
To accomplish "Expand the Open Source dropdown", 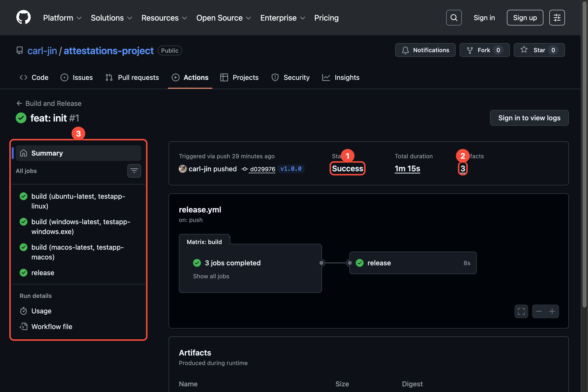I will 223,18.
